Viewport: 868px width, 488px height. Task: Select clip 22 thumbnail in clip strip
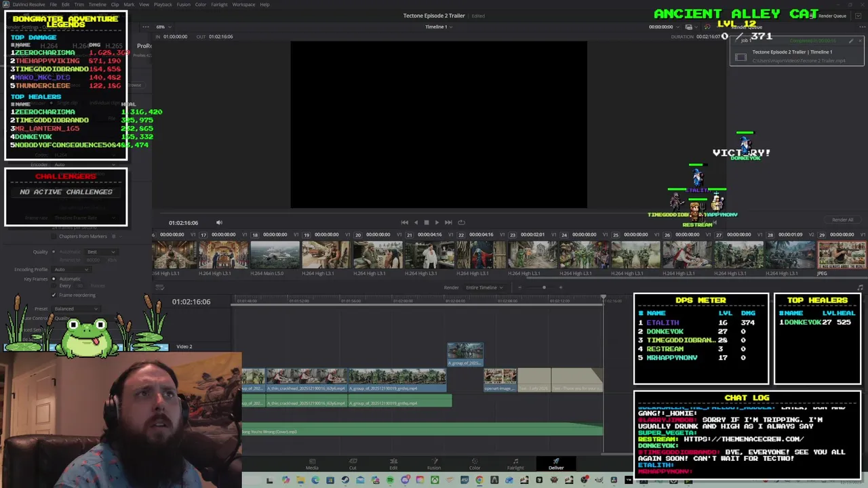pyautogui.click(x=481, y=255)
